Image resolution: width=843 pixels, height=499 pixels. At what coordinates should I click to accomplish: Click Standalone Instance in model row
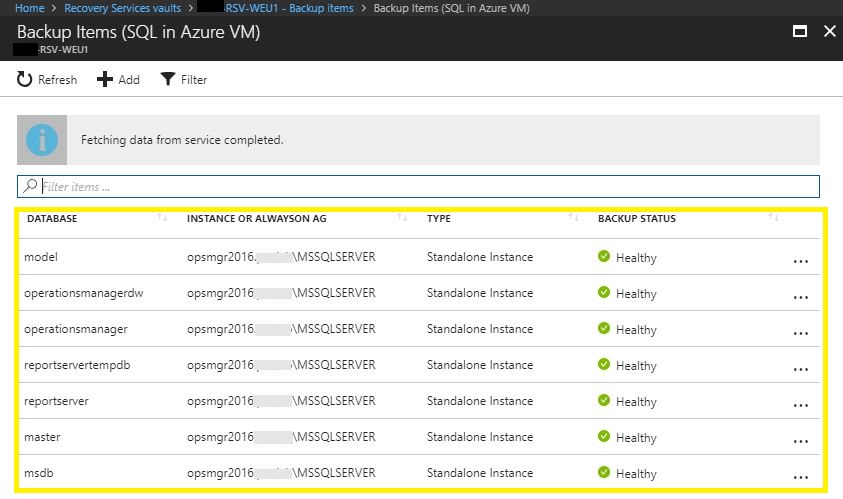pos(480,257)
